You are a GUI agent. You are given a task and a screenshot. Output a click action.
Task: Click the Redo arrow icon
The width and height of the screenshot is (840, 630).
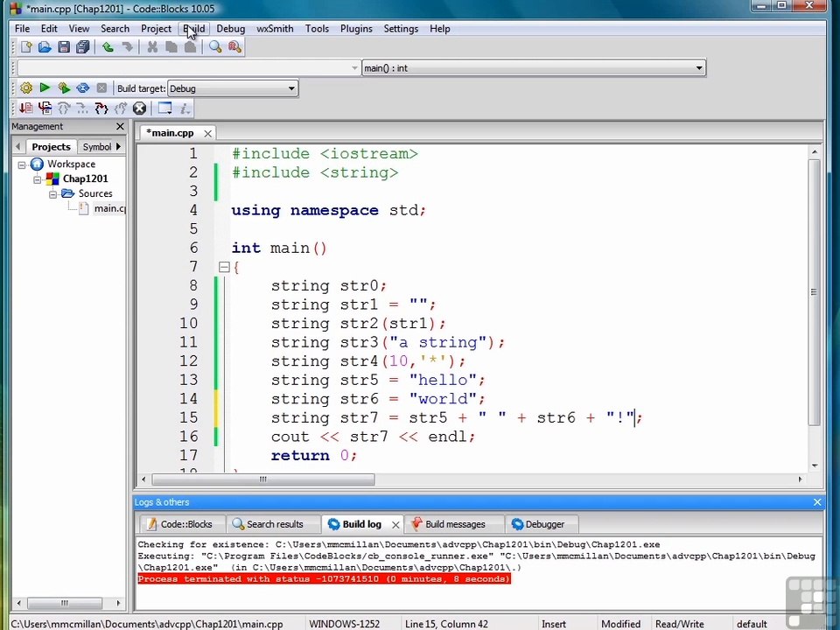coord(127,47)
